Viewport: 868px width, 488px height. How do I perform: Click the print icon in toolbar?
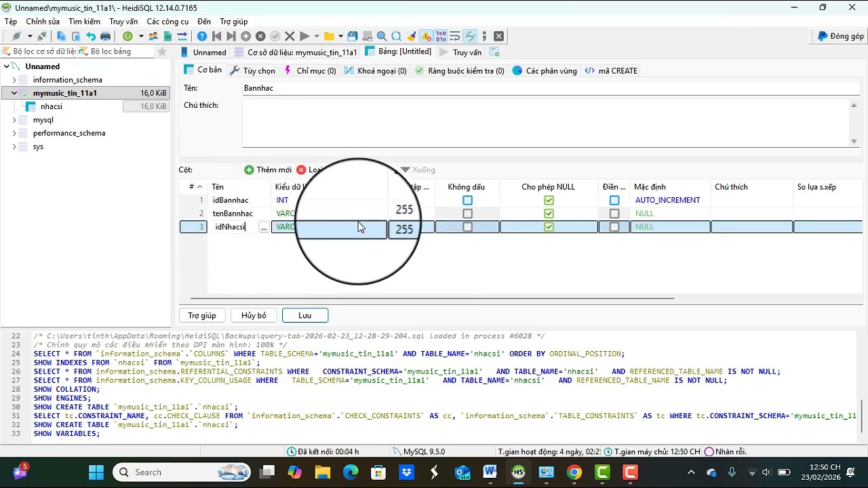pyautogui.click(x=105, y=36)
